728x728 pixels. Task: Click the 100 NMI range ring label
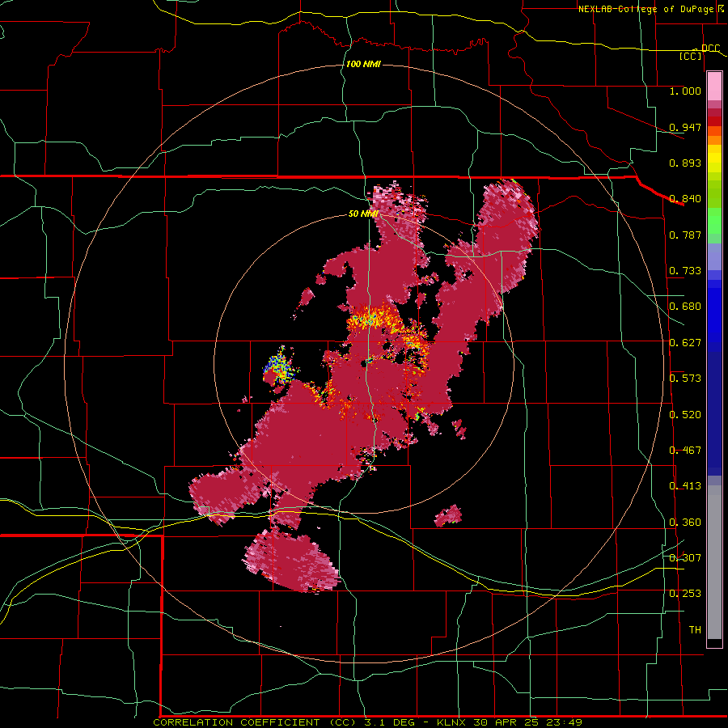click(x=363, y=64)
